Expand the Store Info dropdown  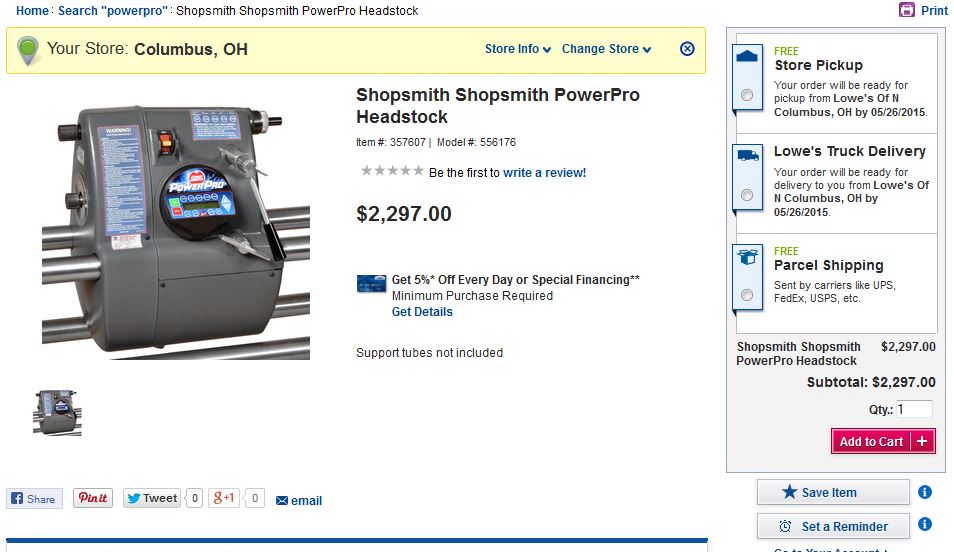pos(518,49)
